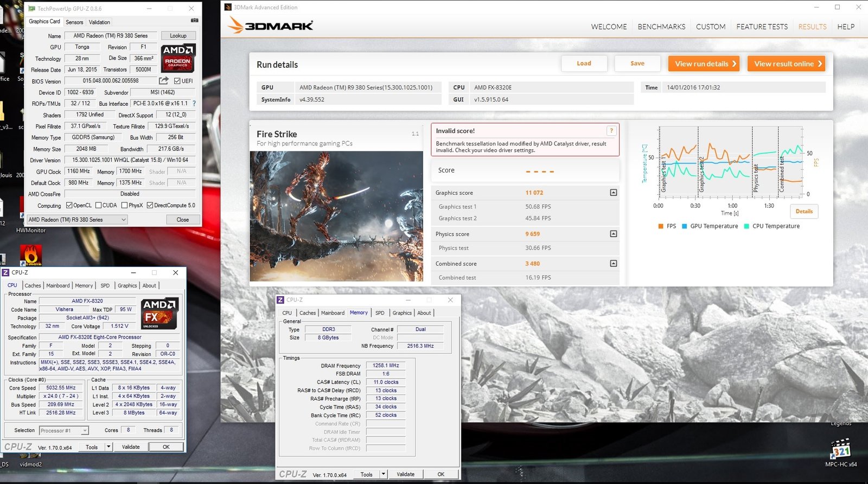Toggle the UEFI checkbox in GPU-Z
This screenshot has height=484, width=868.
coord(177,81)
